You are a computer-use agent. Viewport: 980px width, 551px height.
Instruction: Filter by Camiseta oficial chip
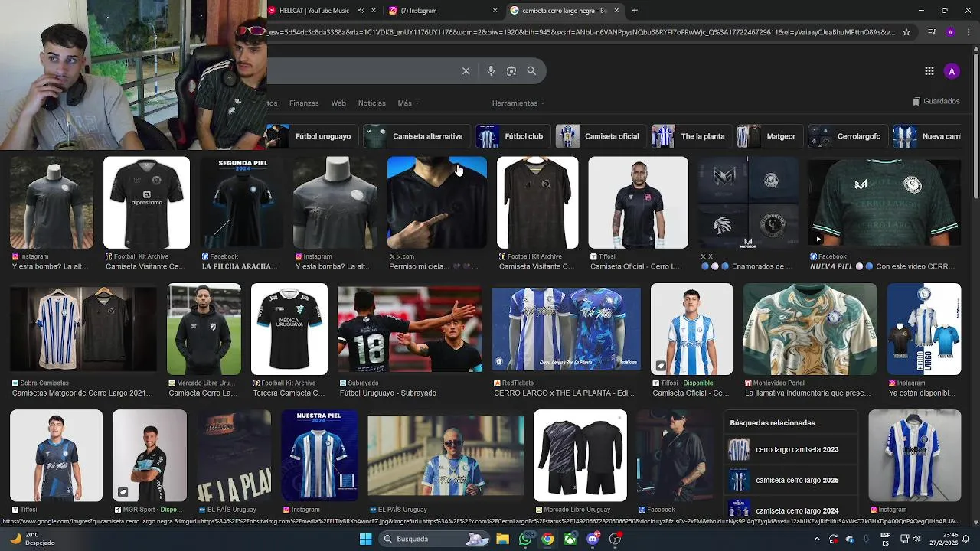(599, 136)
